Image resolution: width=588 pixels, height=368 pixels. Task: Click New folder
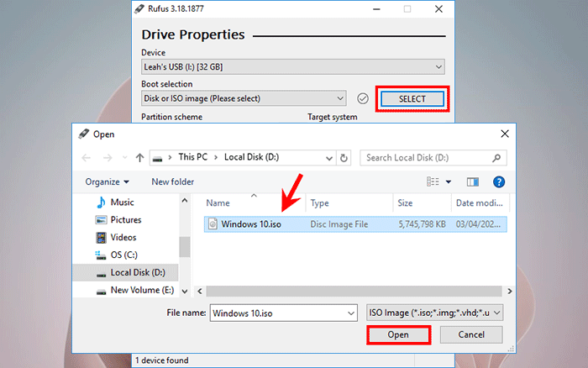click(x=172, y=182)
